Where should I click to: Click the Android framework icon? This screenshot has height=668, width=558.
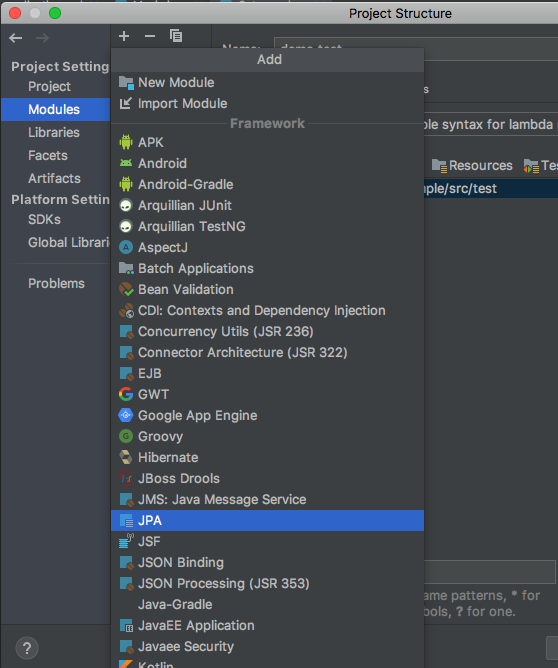coord(126,163)
